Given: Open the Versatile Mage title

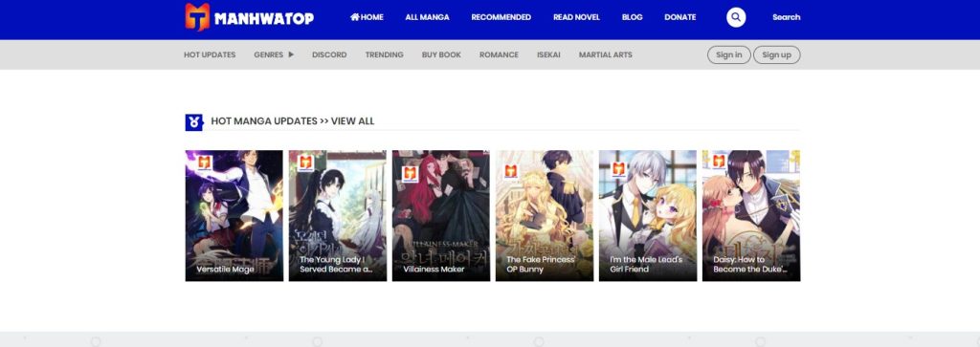Looking at the screenshot, I should click(x=225, y=270).
